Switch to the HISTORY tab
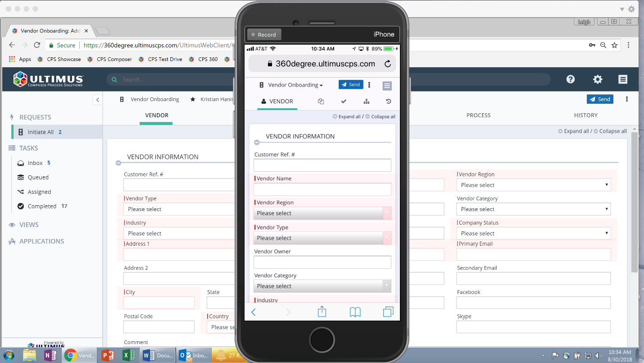Viewport: 644px width, 363px height. (586, 115)
